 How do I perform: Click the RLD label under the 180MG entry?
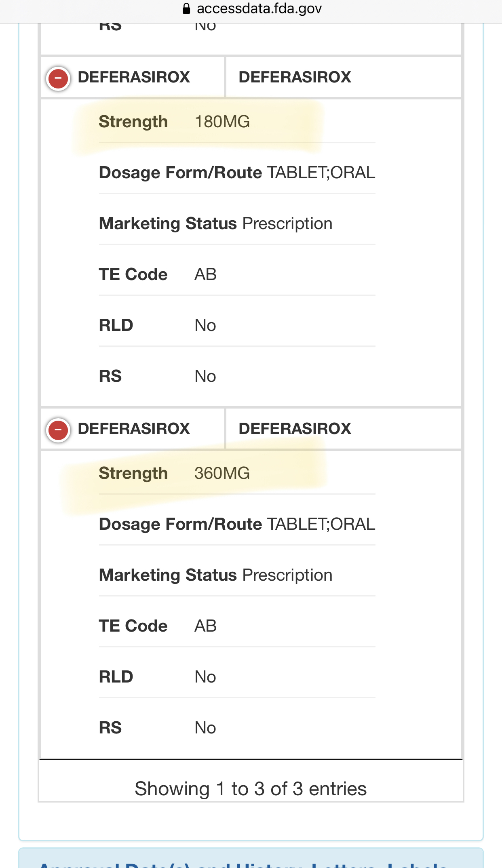pyautogui.click(x=116, y=325)
